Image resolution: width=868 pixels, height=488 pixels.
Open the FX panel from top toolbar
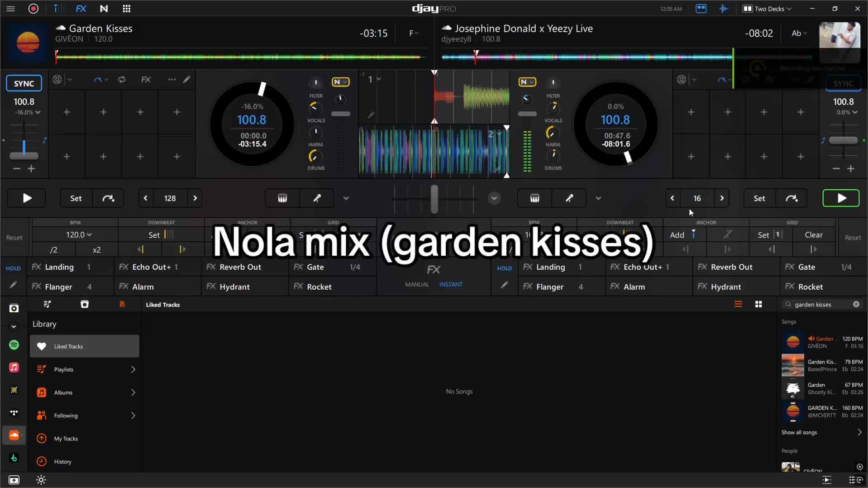pos(81,9)
